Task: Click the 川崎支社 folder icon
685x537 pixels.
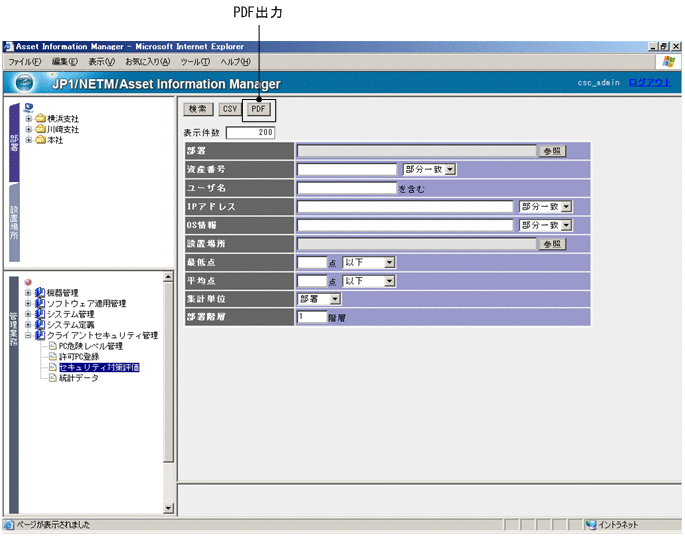Action: click(x=40, y=129)
